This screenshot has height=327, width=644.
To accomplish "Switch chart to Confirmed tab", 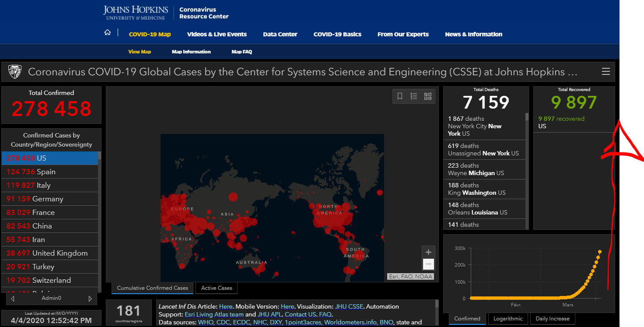I will 467,319.
